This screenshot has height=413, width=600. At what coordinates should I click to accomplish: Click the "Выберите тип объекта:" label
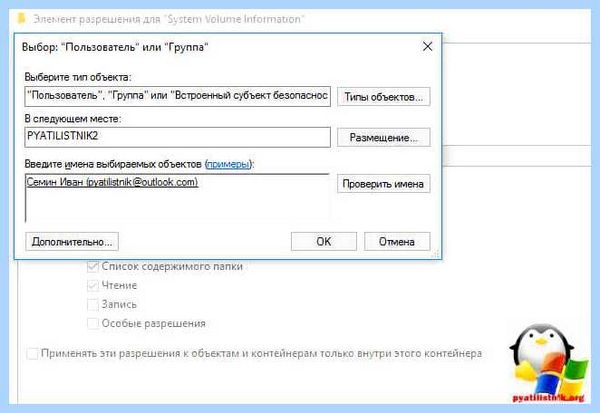click(78, 77)
